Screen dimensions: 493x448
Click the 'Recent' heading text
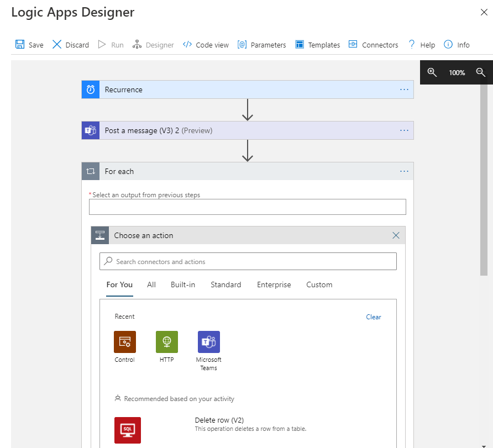(x=124, y=317)
